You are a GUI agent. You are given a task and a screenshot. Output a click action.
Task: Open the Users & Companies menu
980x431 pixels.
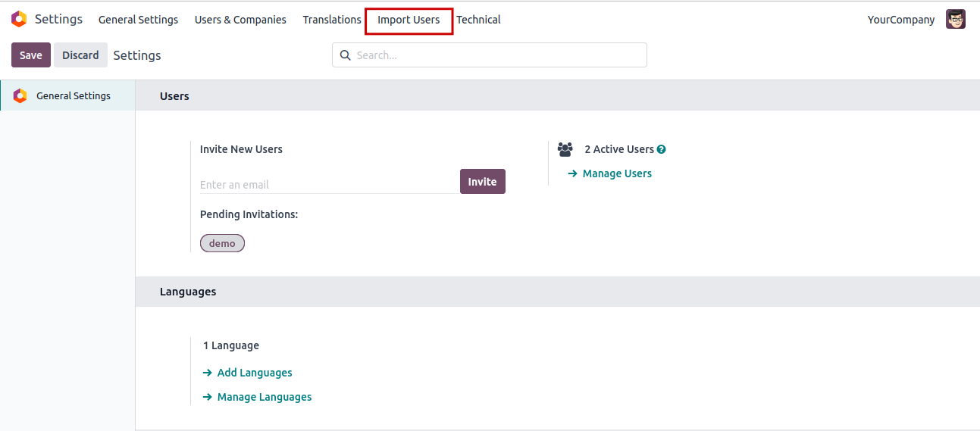click(240, 20)
